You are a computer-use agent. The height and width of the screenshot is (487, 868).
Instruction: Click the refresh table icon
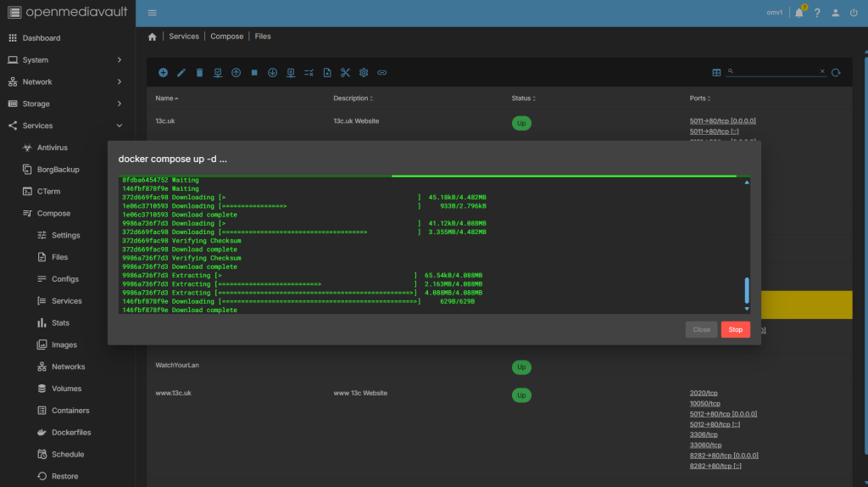(836, 73)
